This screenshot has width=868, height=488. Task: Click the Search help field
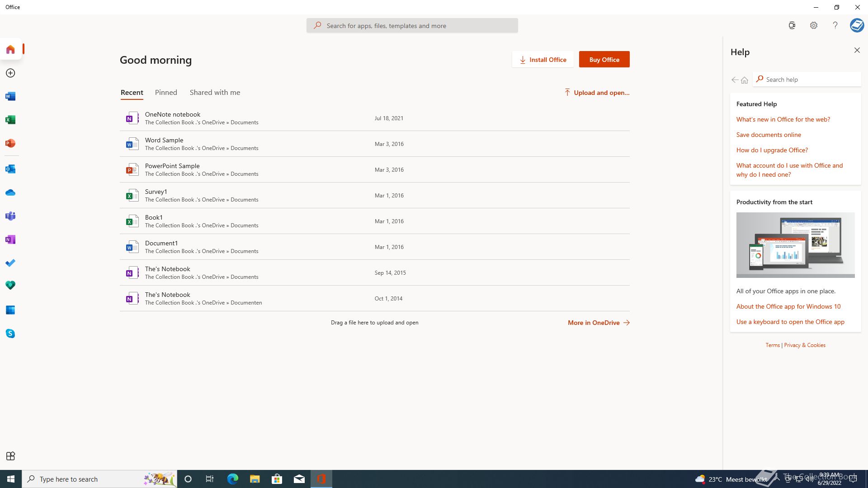(x=807, y=80)
